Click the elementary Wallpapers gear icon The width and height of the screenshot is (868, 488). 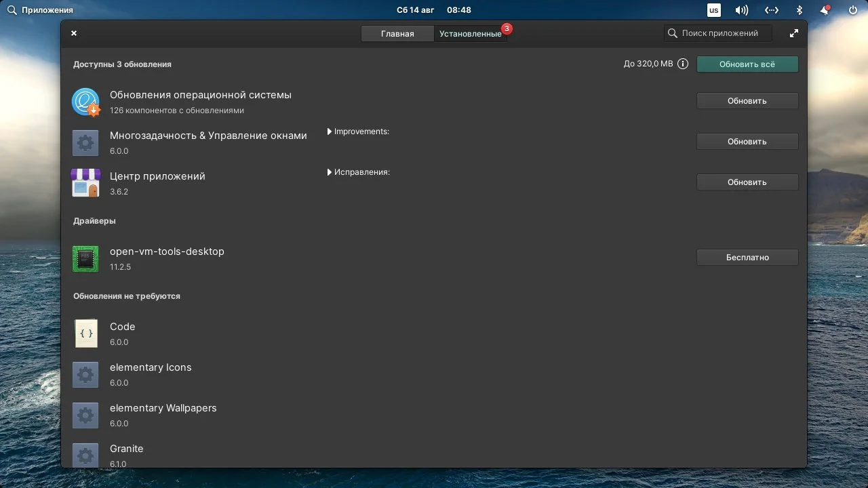pyautogui.click(x=85, y=415)
